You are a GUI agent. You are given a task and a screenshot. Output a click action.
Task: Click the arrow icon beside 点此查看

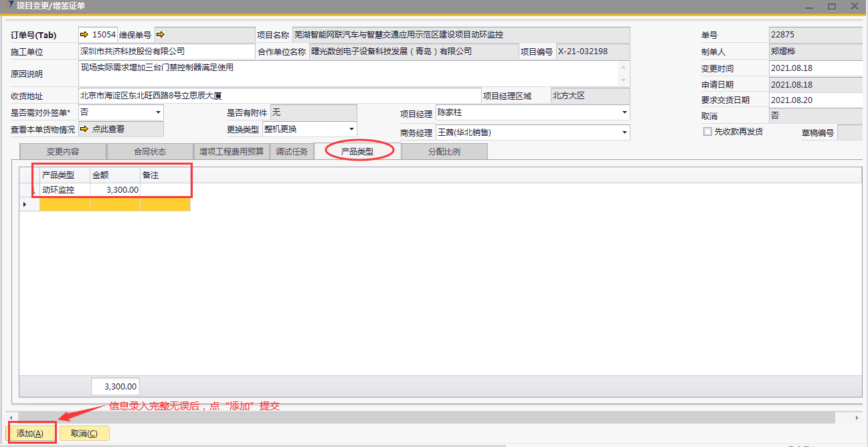[84, 129]
